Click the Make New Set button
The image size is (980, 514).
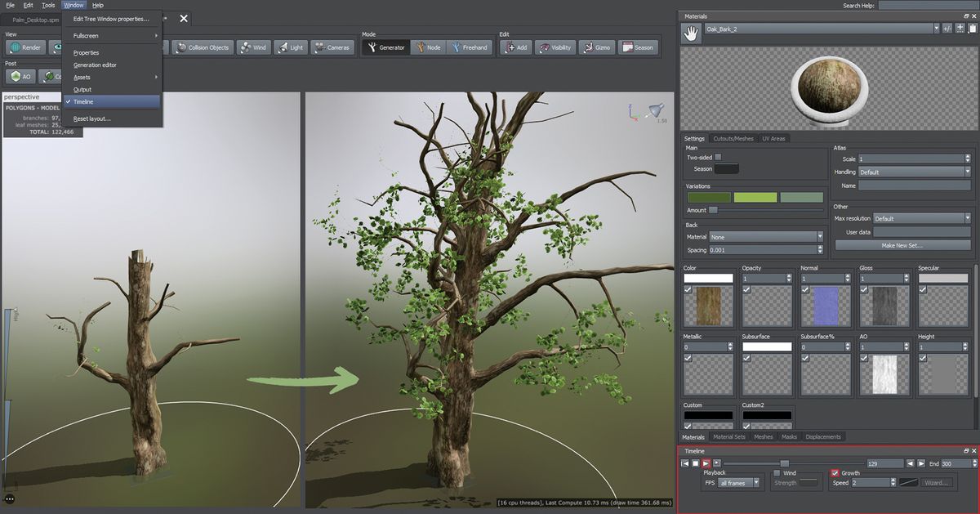click(902, 244)
